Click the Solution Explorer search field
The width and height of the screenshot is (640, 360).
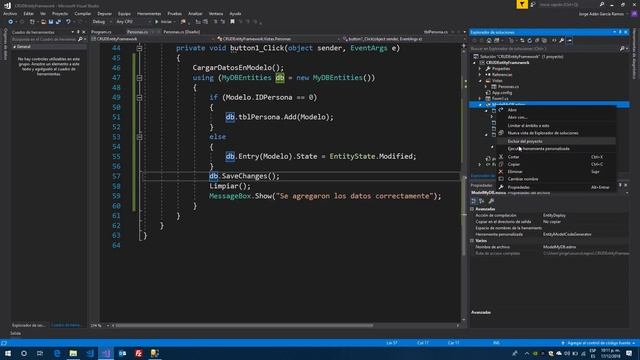[x=544, y=49]
